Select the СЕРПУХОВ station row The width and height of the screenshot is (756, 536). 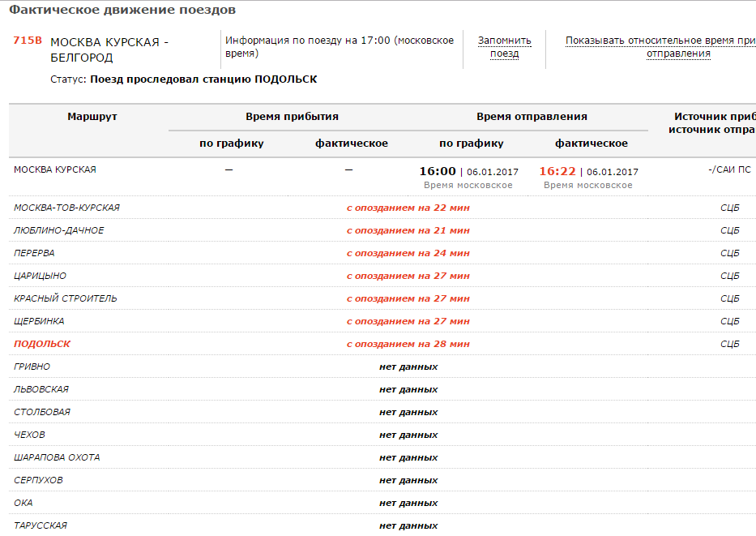pyautogui.click(x=38, y=480)
